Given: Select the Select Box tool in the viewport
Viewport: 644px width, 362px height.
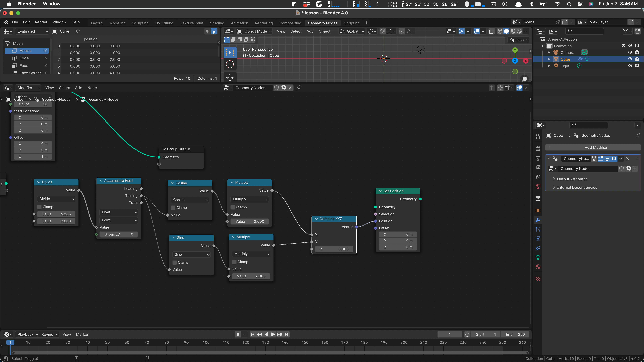Looking at the screenshot, I should click(x=230, y=52).
